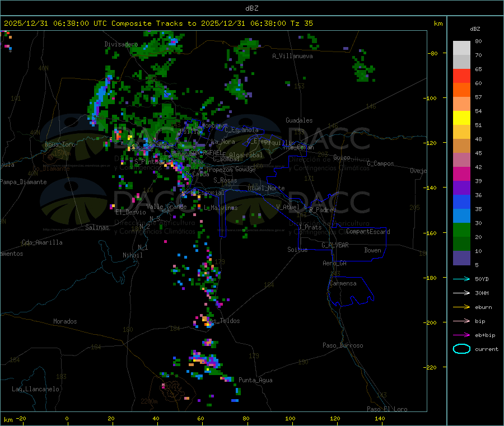Click the Agua_Toro place label

pyautogui.click(x=60, y=144)
